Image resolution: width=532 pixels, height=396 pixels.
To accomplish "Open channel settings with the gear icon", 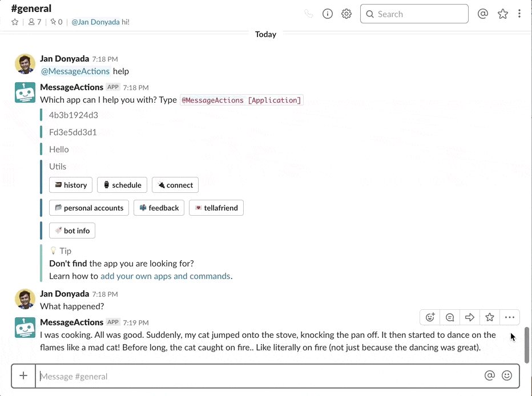I will tap(346, 14).
